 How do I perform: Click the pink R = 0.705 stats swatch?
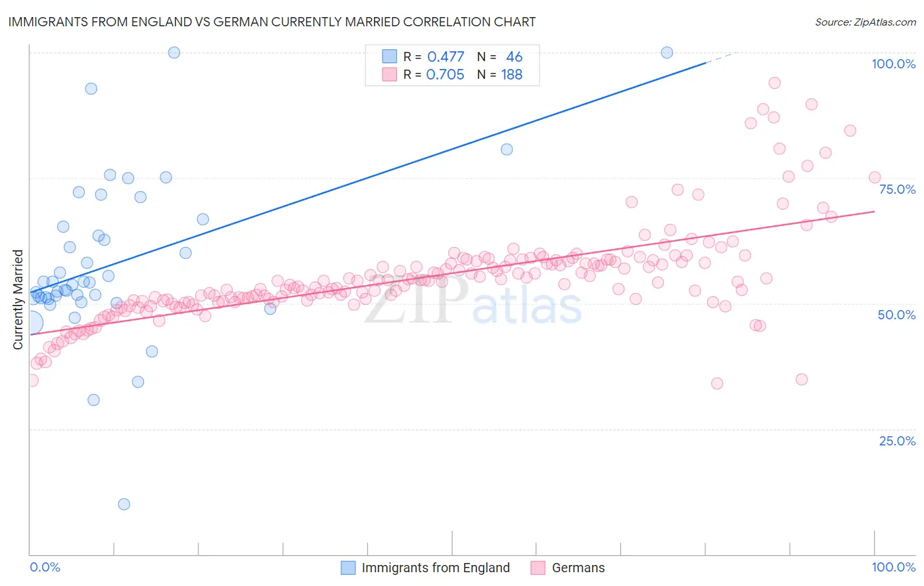click(390, 74)
